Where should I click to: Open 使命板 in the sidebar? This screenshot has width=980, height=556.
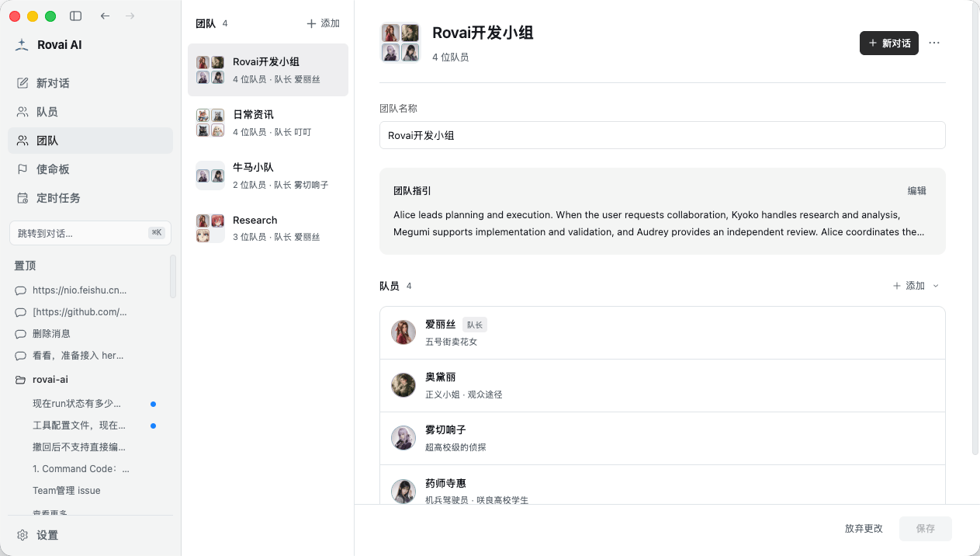pos(90,169)
